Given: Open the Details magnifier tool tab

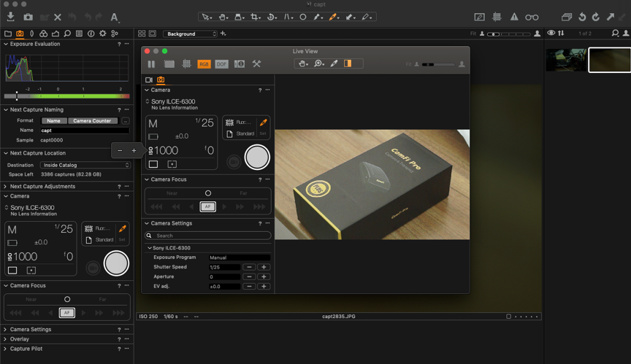Looking at the screenshot, I should click(x=67, y=34).
